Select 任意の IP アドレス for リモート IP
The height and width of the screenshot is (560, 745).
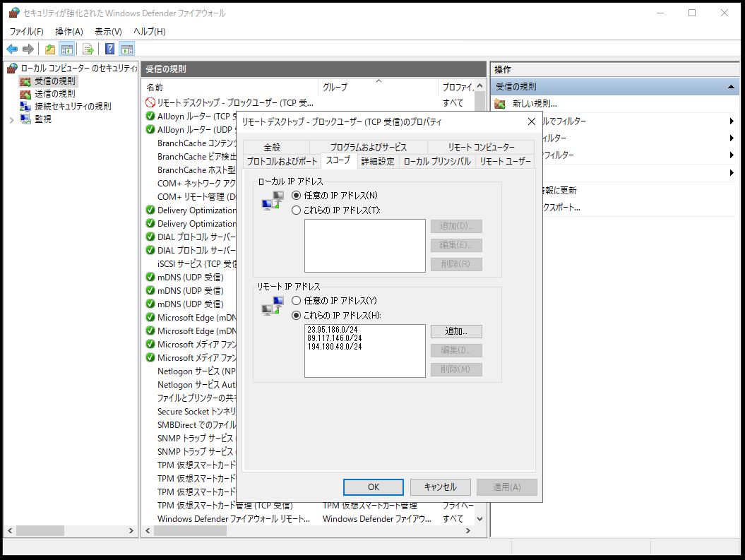click(297, 301)
